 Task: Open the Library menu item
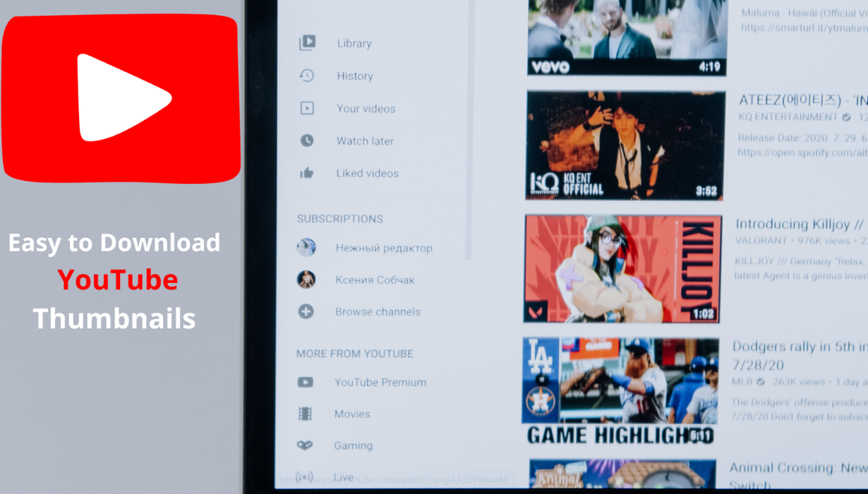[354, 43]
